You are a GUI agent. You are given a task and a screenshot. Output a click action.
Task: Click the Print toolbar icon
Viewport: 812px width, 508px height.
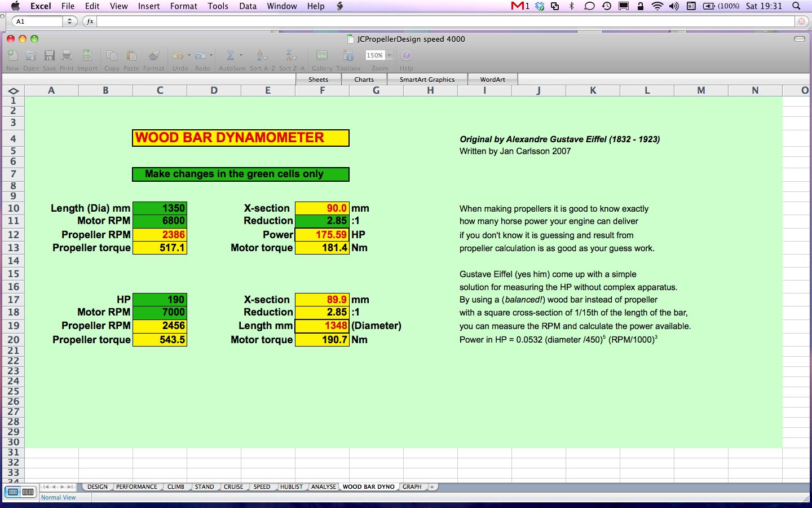coord(67,55)
